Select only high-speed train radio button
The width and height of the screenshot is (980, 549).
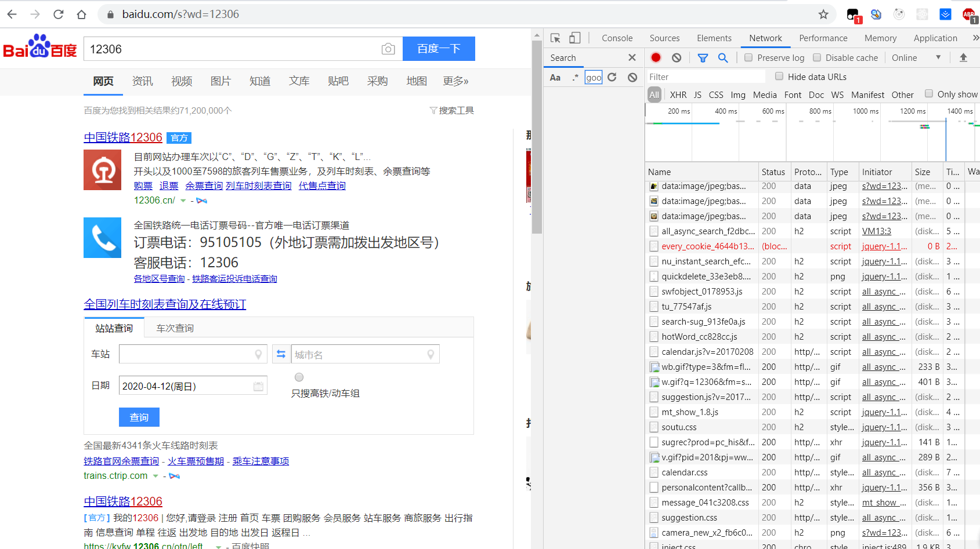[299, 377]
